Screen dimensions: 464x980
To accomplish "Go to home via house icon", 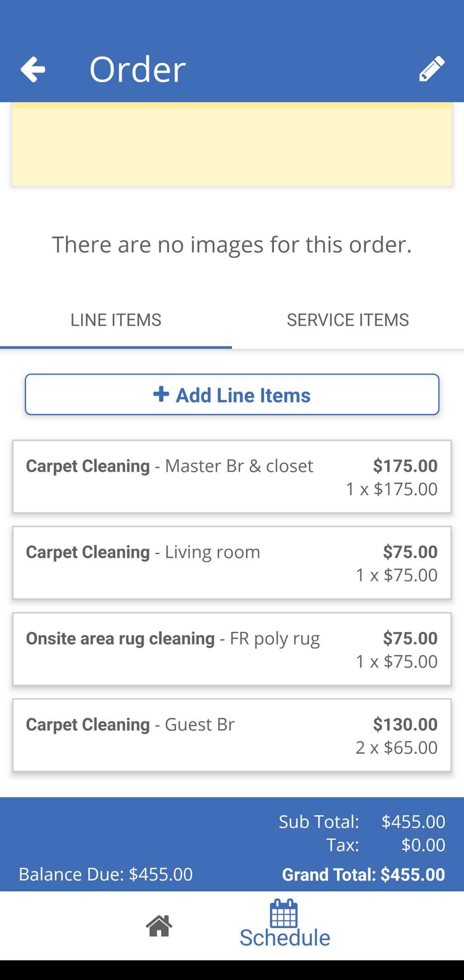I will pyautogui.click(x=159, y=926).
